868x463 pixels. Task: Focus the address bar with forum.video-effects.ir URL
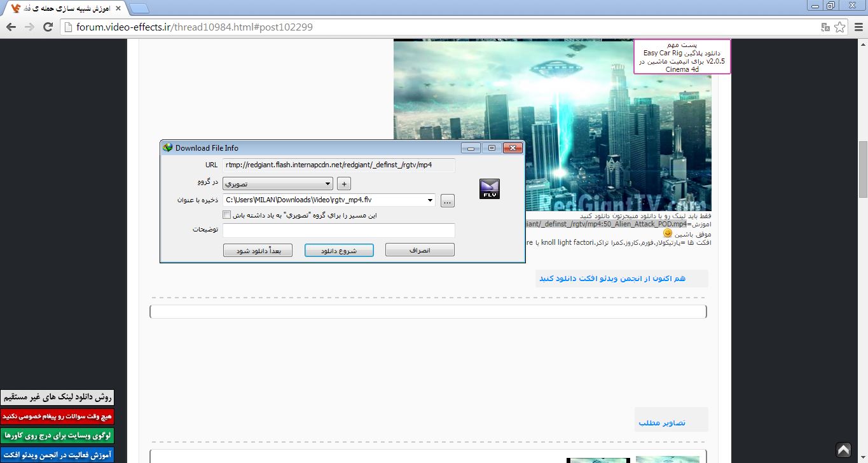pos(439,27)
